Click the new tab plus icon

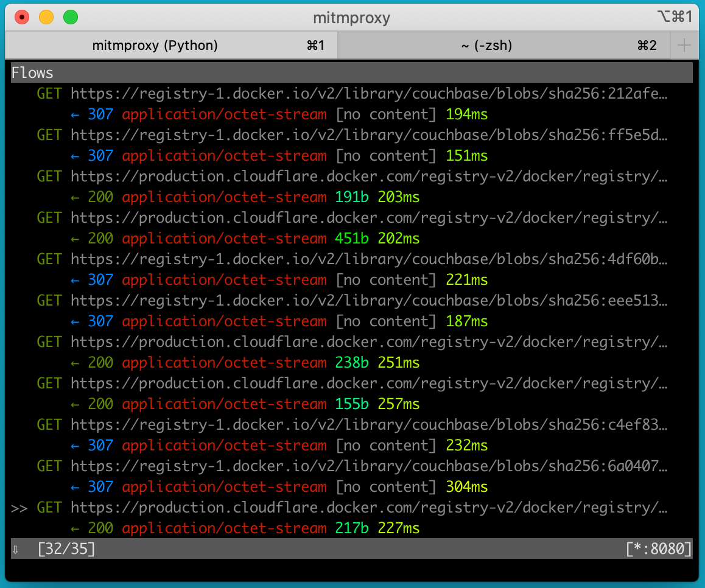(684, 45)
